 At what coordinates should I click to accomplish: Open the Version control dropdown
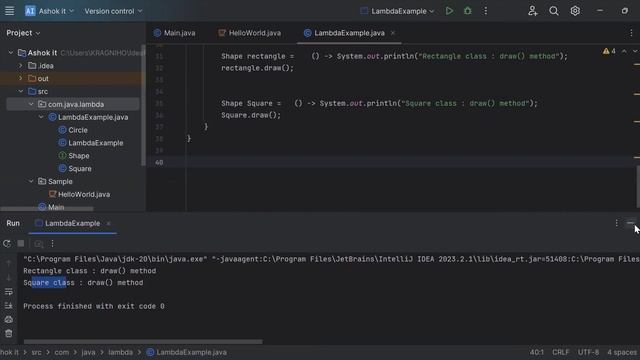coord(113,11)
